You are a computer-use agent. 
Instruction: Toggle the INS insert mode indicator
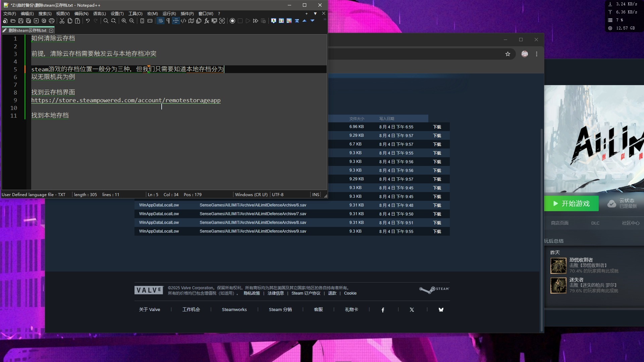pyautogui.click(x=316, y=195)
